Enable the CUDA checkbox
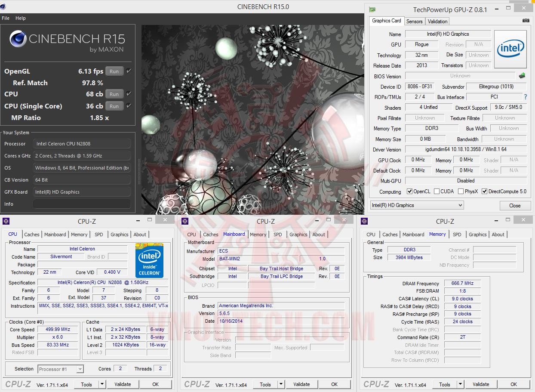The height and width of the screenshot is (392, 535). tap(437, 191)
